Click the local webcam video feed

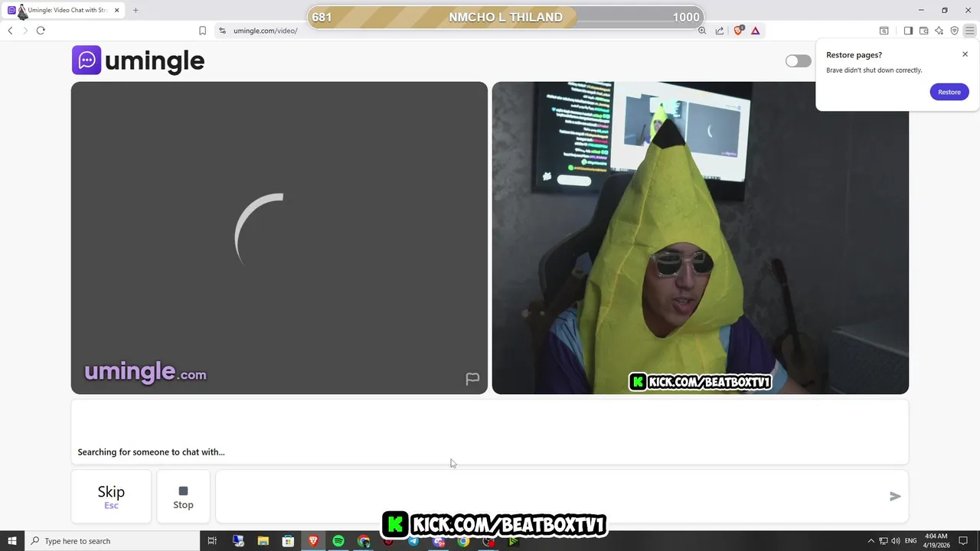click(701, 238)
